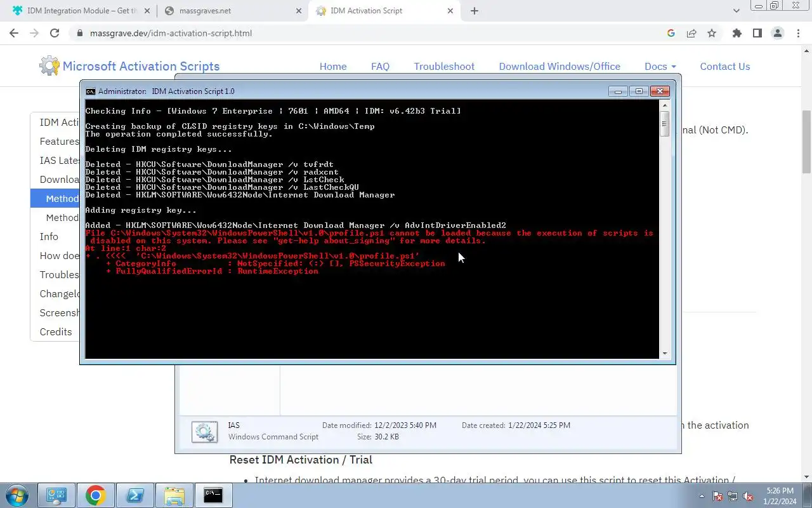Click the Chrome forward arrow
This screenshot has width=812, height=508.
[34, 33]
